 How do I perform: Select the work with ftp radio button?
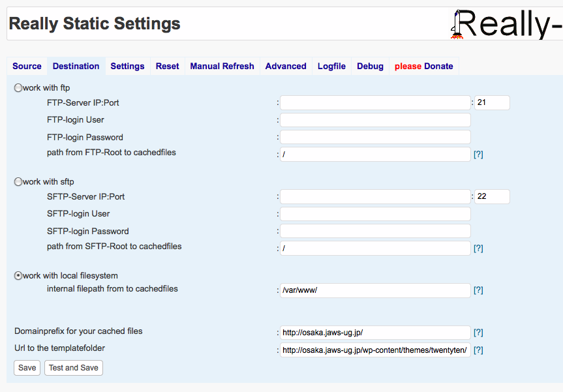(x=18, y=87)
